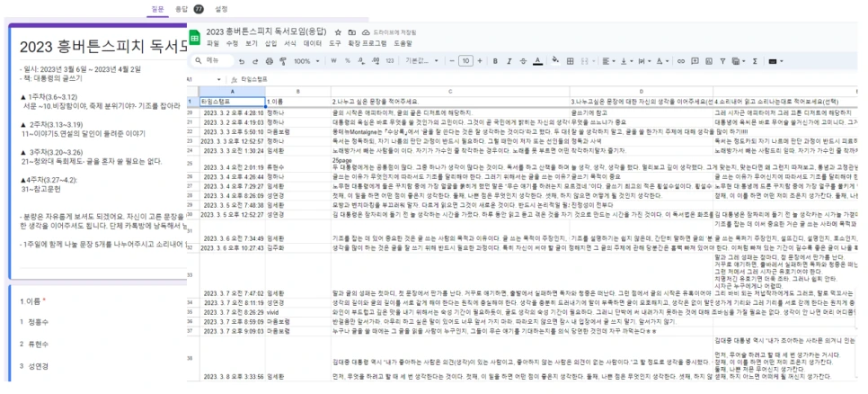868x394 pixels.
Task: Open the input tools keyboard dropdown
Action: (775, 61)
